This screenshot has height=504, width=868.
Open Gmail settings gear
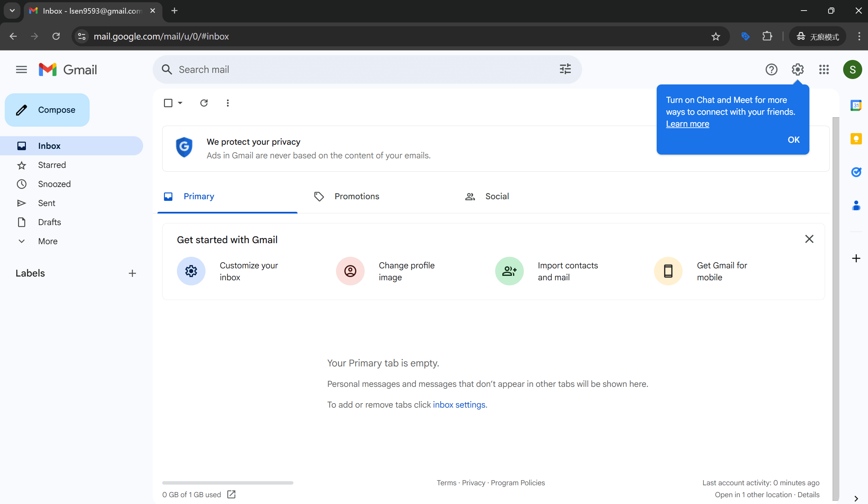(797, 69)
